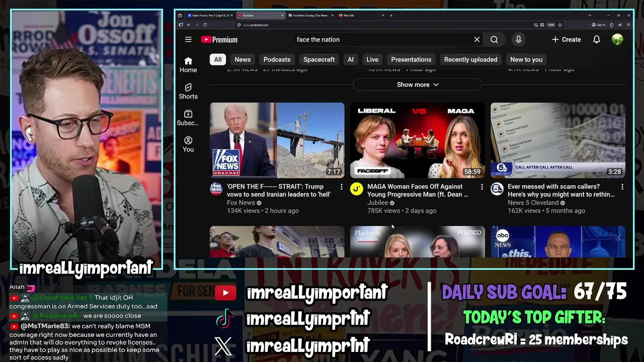
Task: Open the browser list all tabs chevron
Action: coord(590,16)
